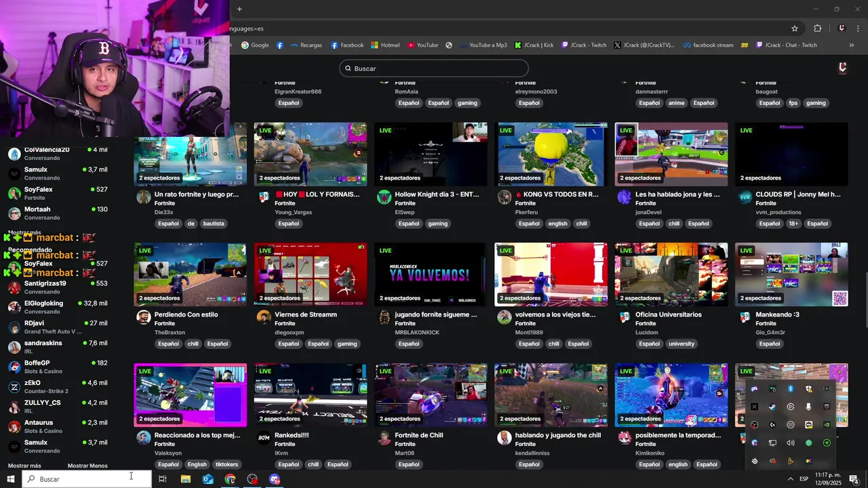Open the JCrack | Kick bookmark
This screenshot has height=488, width=868.
(x=534, y=45)
